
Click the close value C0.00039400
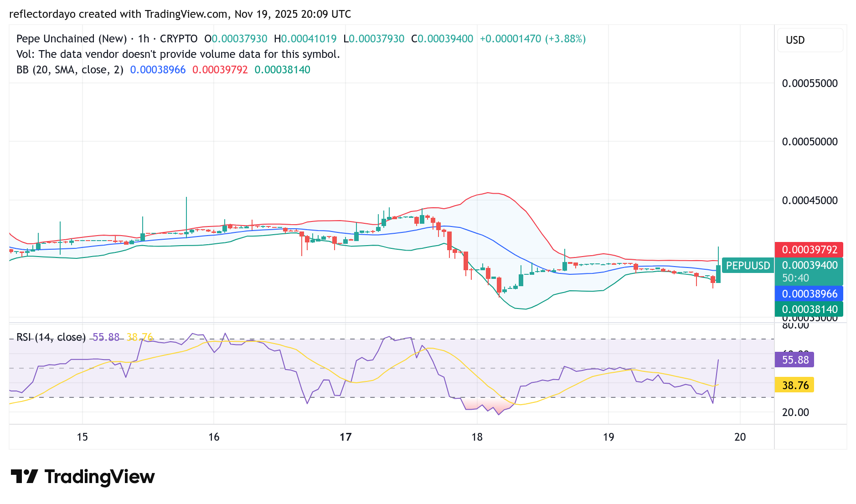(x=442, y=39)
